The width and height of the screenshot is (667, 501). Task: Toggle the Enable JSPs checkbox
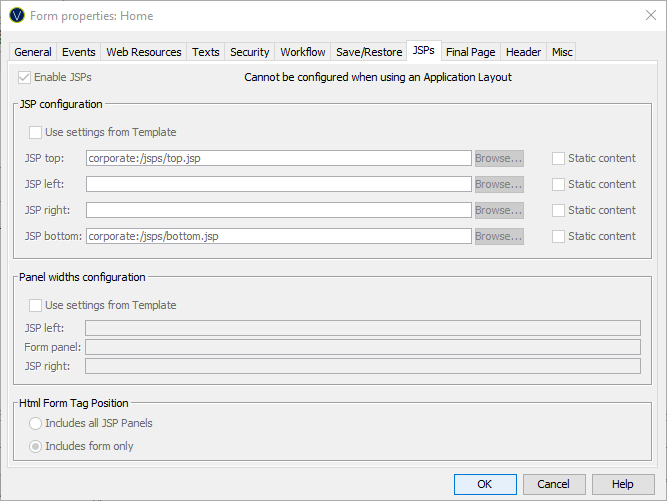pyautogui.click(x=25, y=77)
